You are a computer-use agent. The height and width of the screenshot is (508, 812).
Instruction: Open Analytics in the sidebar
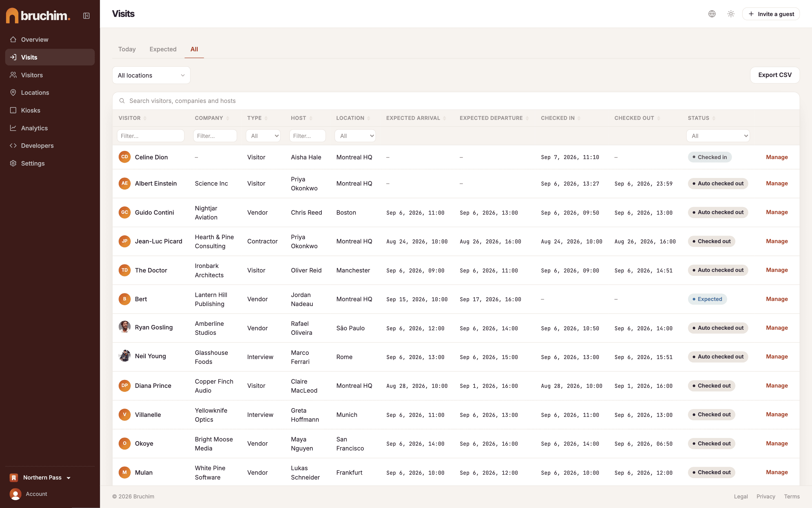pyautogui.click(x=50, y=128)
